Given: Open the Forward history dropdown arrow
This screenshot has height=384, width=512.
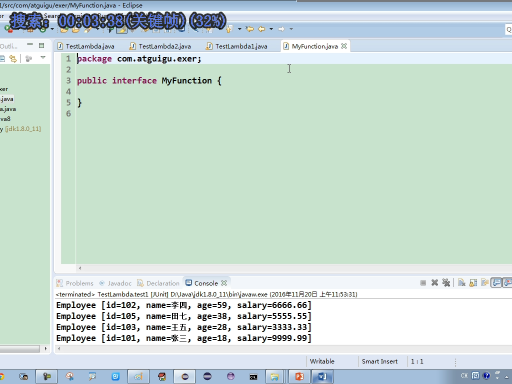Looking at the screenshot, I should [x=291, y=29].
